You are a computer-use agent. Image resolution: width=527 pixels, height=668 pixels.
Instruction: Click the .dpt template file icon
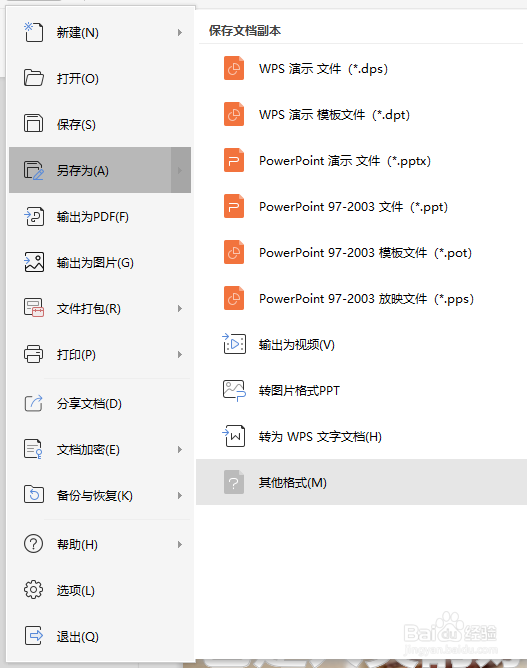[x=234, y=114]
